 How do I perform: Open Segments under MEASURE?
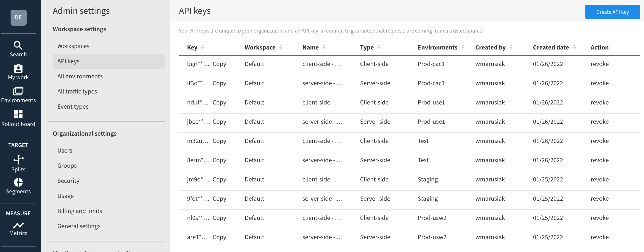pyautogui.click(x=18, y=191)
